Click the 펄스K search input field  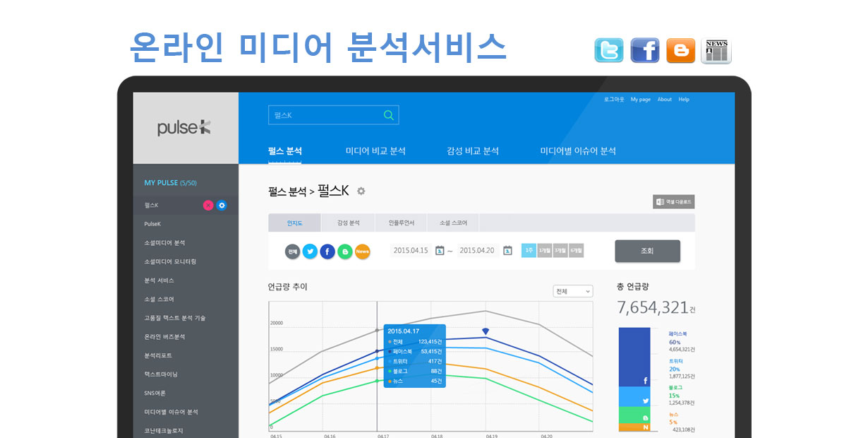click(325, 115)
